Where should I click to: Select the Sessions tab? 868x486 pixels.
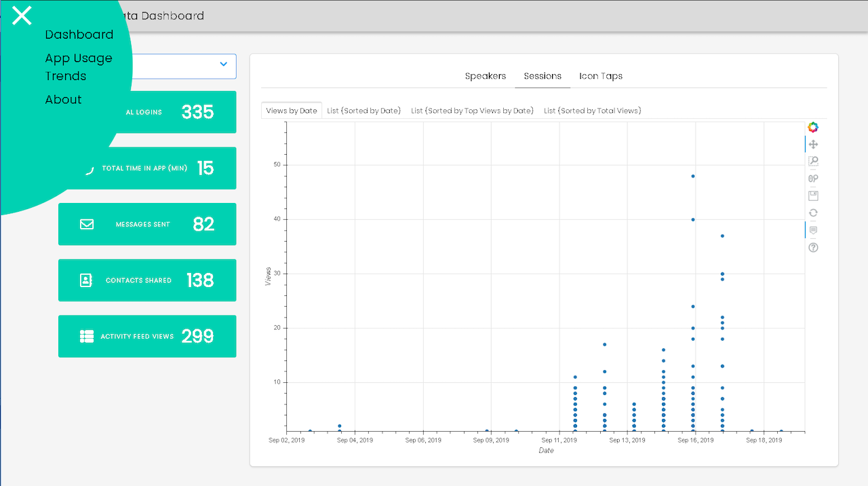(x=542, y=76)
